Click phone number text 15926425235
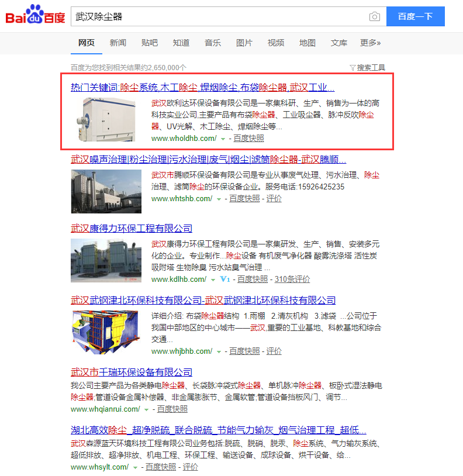The height and width of the screenshot is (476, 463). [x=322, y=187]
